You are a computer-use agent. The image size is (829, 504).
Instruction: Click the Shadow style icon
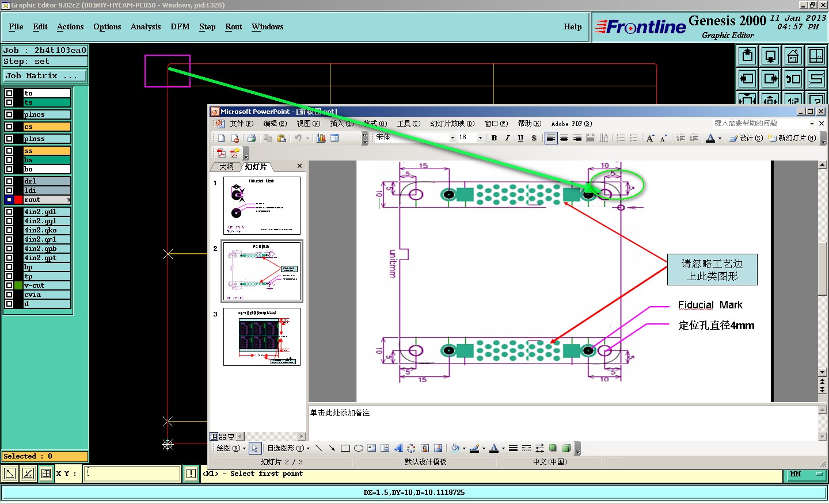[x=553, y=448]
